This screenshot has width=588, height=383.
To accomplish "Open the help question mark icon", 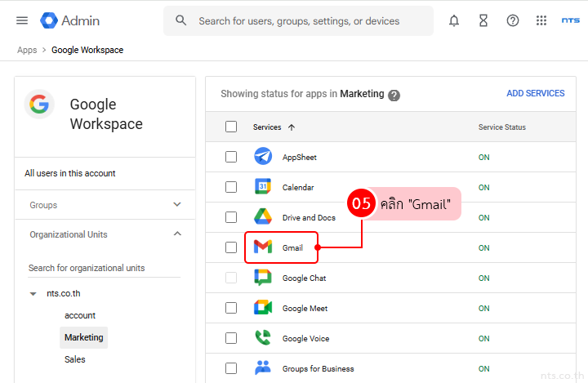I will [x=513, y=20].
